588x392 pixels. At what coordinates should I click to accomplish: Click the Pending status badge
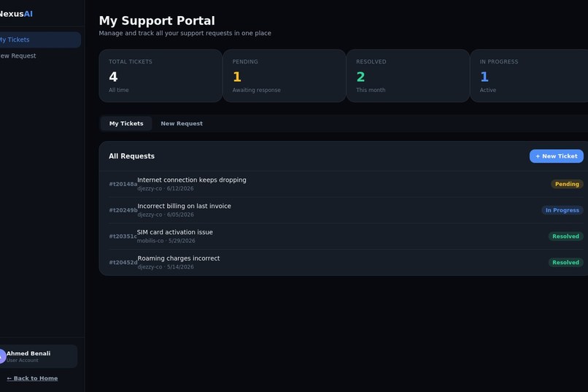coord(567,184)
